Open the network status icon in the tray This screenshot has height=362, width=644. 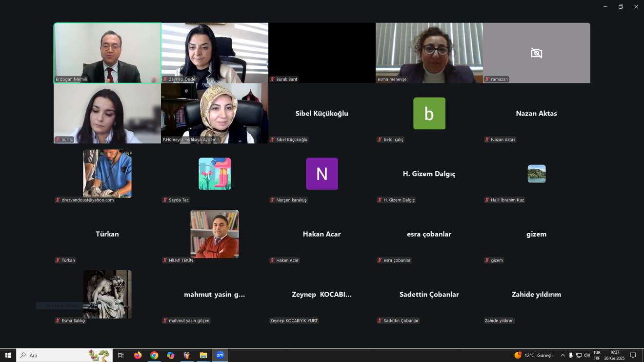(579, 355)
